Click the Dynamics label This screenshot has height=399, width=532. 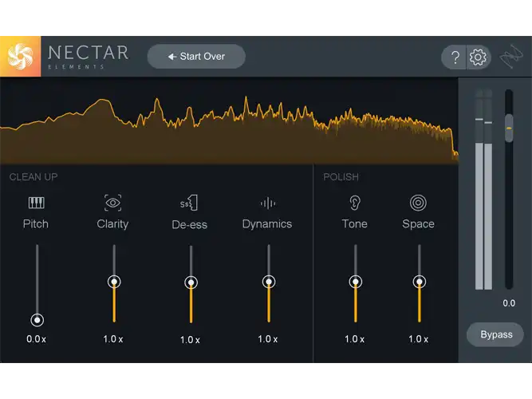267,224
